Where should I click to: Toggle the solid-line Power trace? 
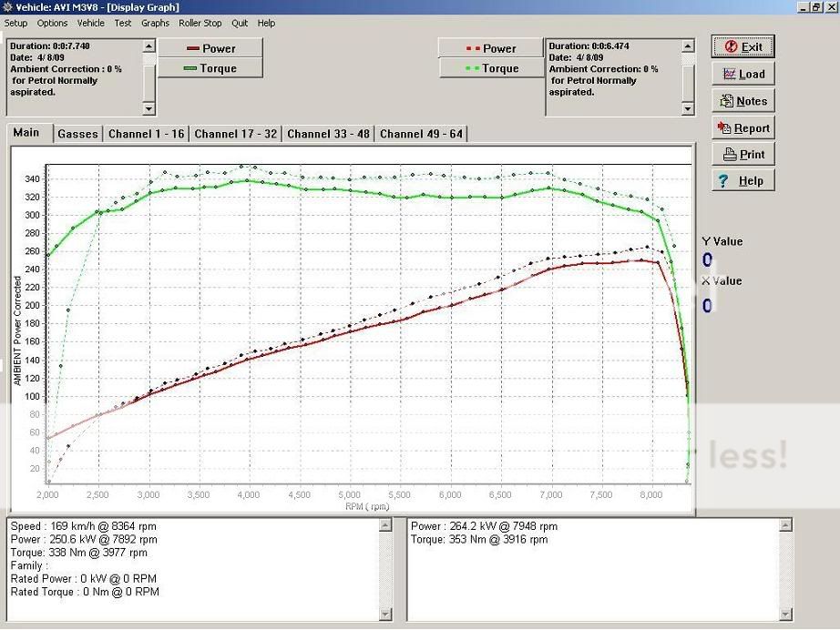pyautogui.click(x=210, y=48)
